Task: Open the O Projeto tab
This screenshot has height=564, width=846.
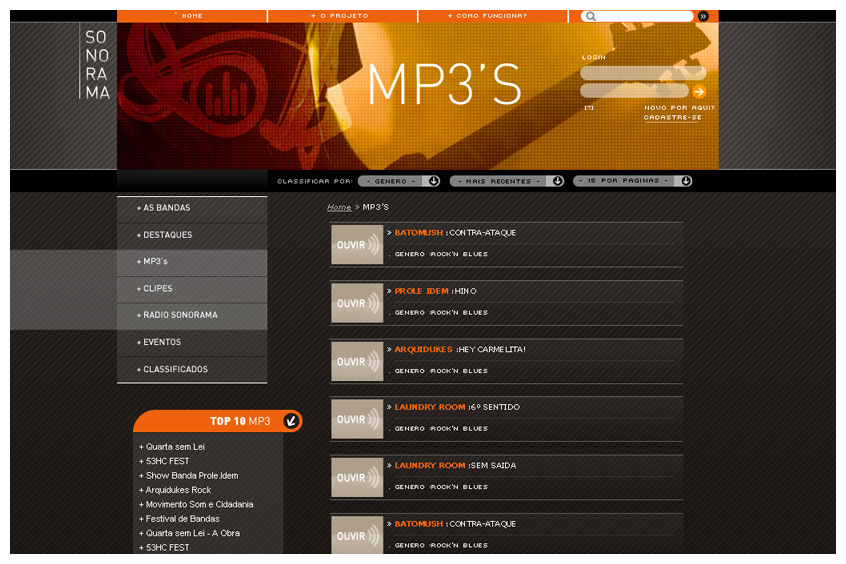Action: click(343, 16)
